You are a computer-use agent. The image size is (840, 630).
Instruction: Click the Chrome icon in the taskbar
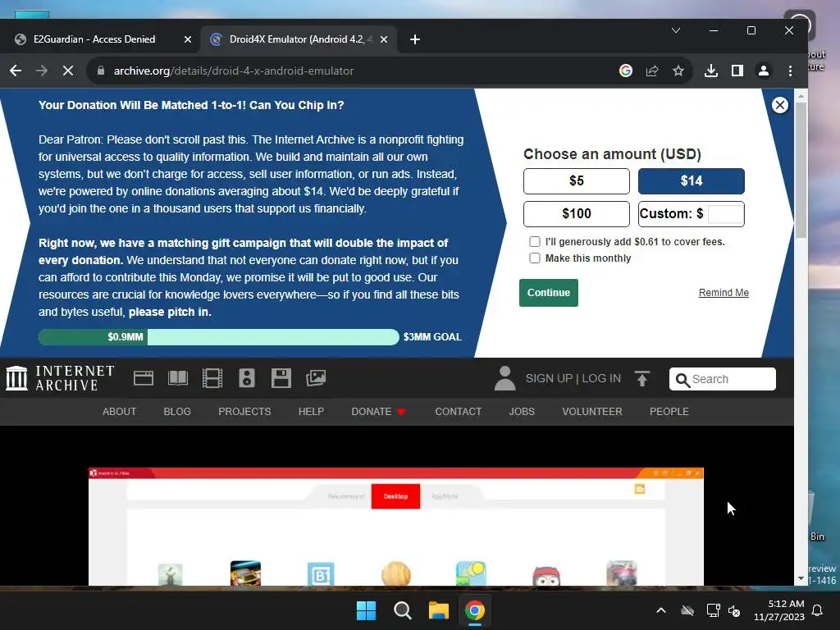(475, 610)
